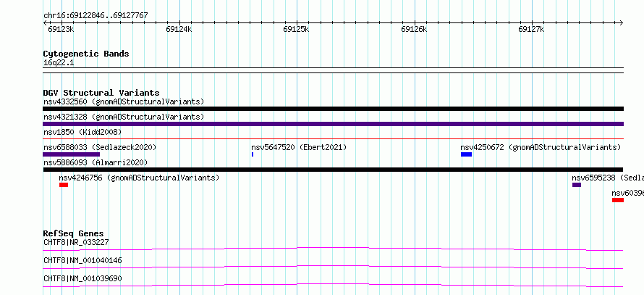Click the nsv1850 (Kidd2008) label
The height and width of the screenshot is (295, 644).
(x=82, y=132)
